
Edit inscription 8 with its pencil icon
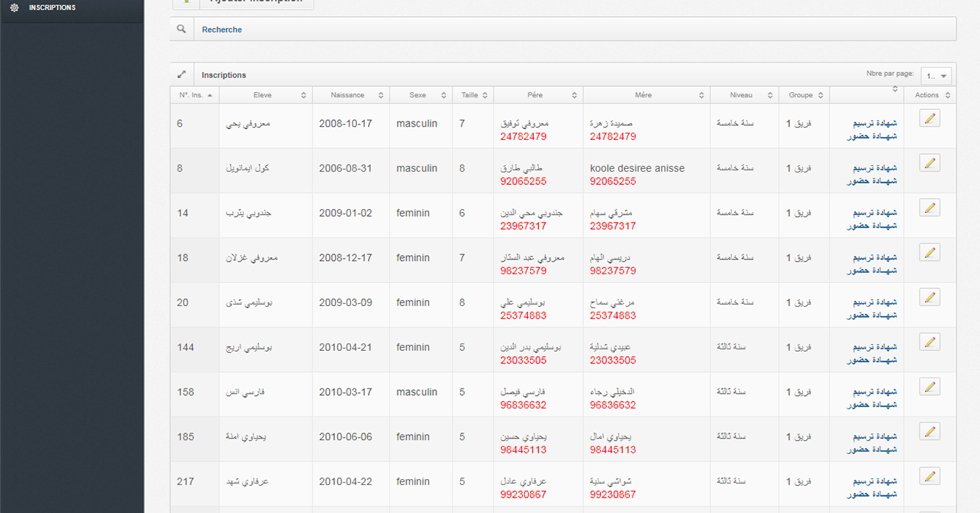coord(930,163)
